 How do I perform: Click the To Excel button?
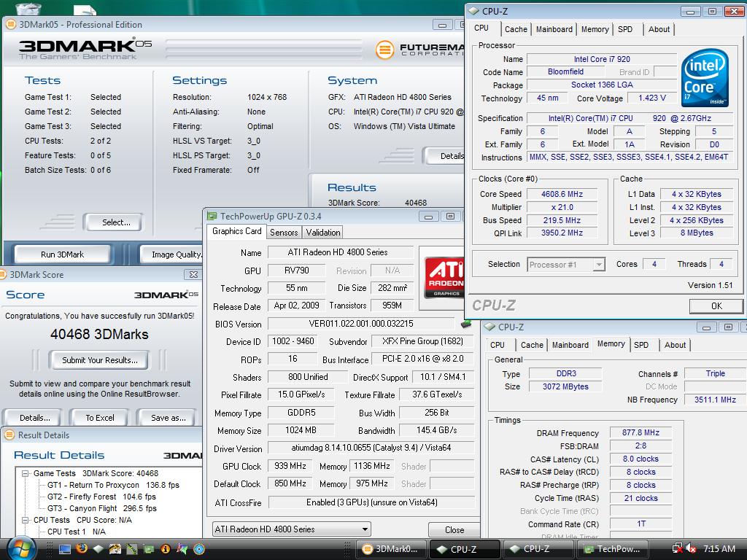(x=99, y=418)
